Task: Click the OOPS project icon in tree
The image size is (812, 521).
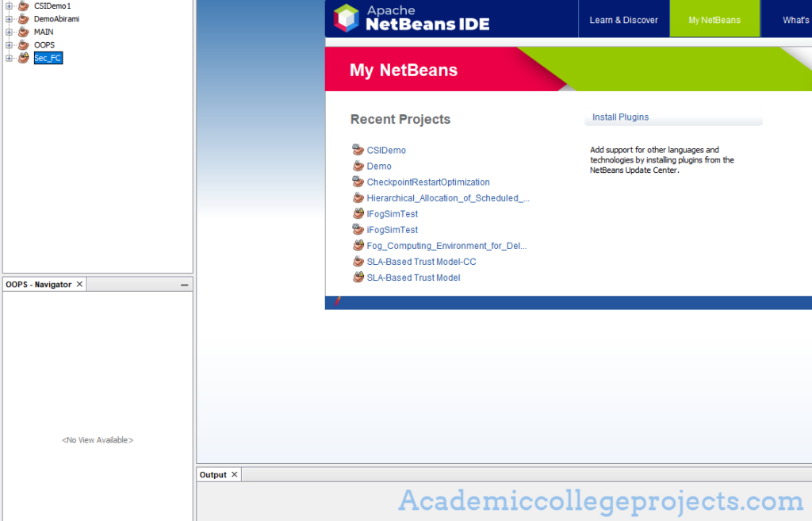Action: pos(23,44)
